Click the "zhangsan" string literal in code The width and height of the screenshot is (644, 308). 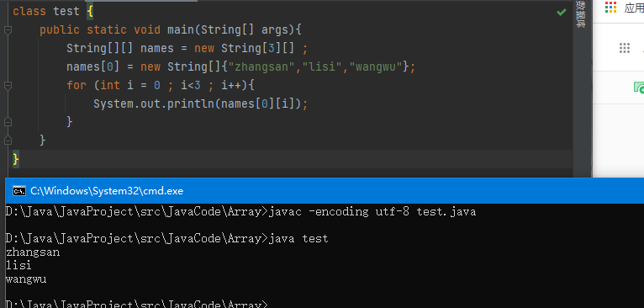pyautogui.click(x=261, y=66)
